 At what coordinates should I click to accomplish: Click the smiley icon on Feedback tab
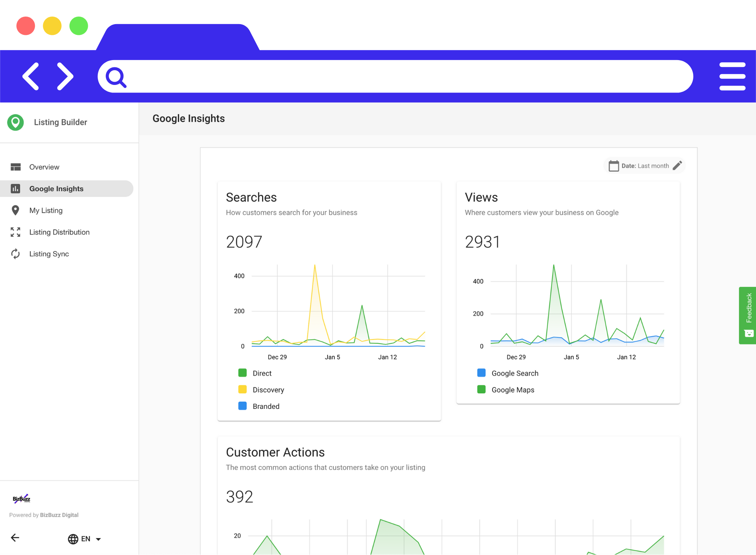click(x=749, y=333)
